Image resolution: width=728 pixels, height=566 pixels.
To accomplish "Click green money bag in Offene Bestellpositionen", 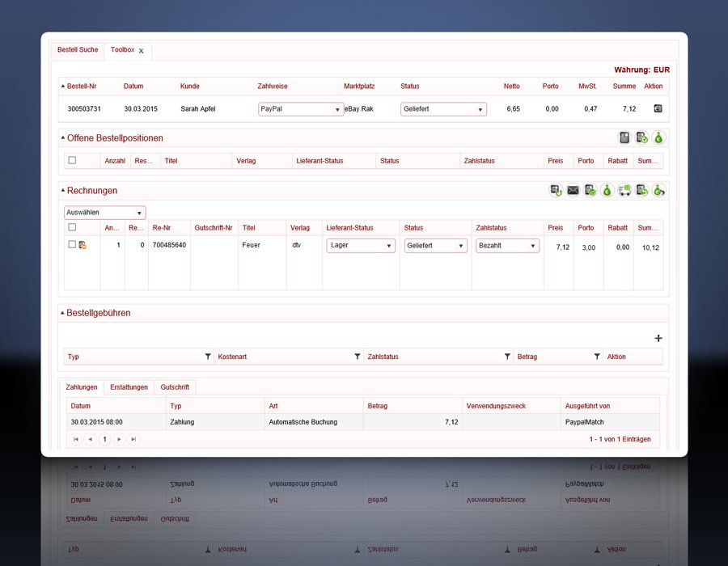I will coord(658,137).
